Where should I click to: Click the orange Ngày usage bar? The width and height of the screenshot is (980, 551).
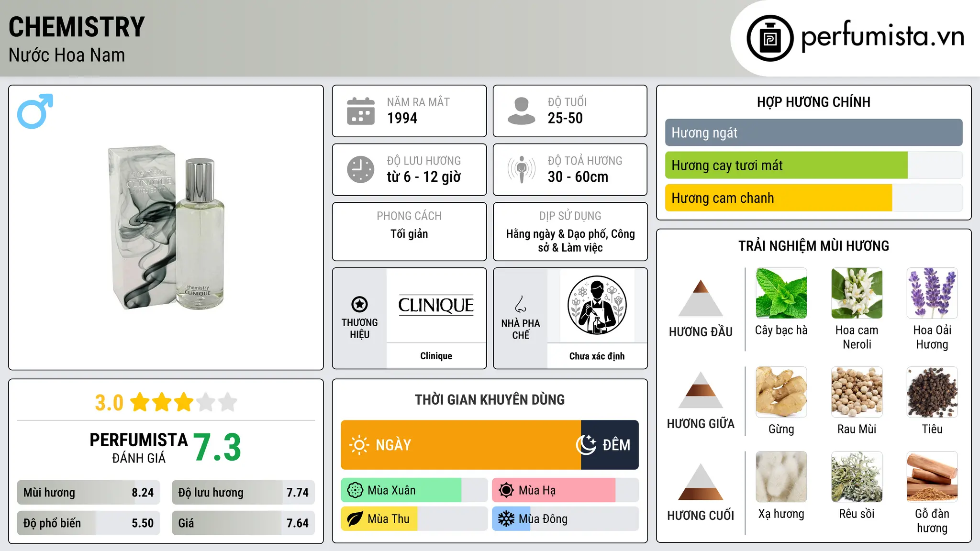[461, 445]
